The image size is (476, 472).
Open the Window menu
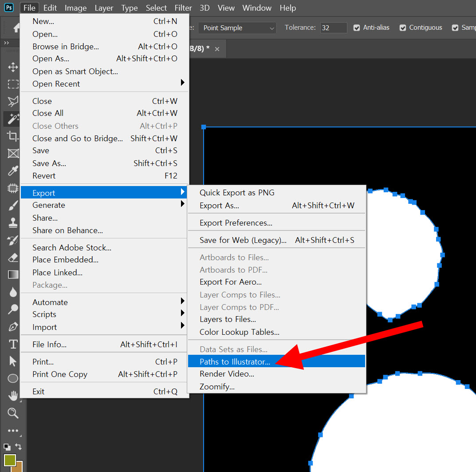(x=257, y=8)
